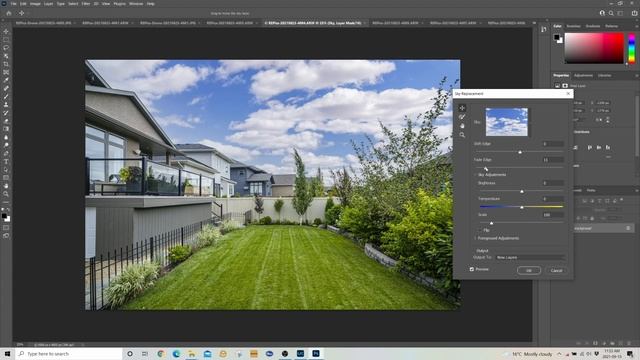This screenshot has width=640, height=360.
Task: Select the Eyedropper tool
Action: point(6,80)
